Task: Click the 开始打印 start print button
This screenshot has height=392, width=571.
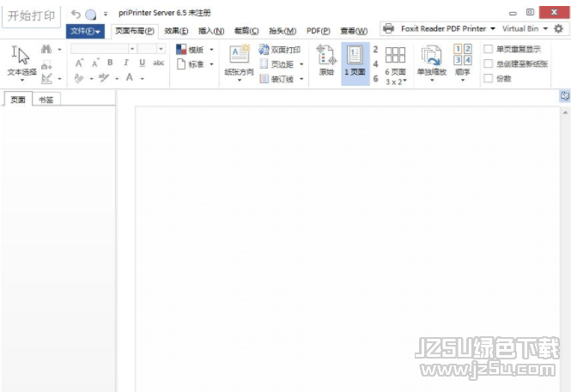Action: coord(31,16)
